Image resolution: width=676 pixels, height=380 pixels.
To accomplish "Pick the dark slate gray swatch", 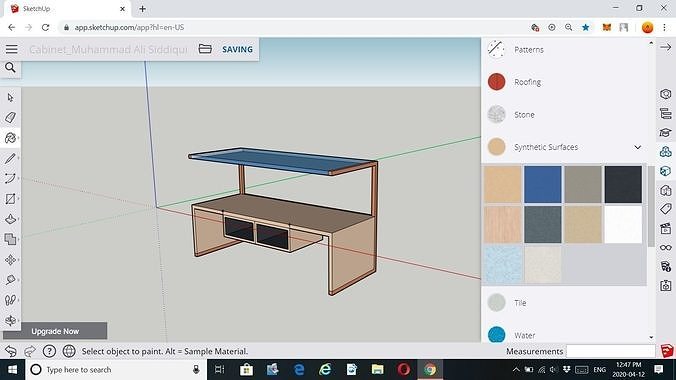I will [x=543, y=224].
